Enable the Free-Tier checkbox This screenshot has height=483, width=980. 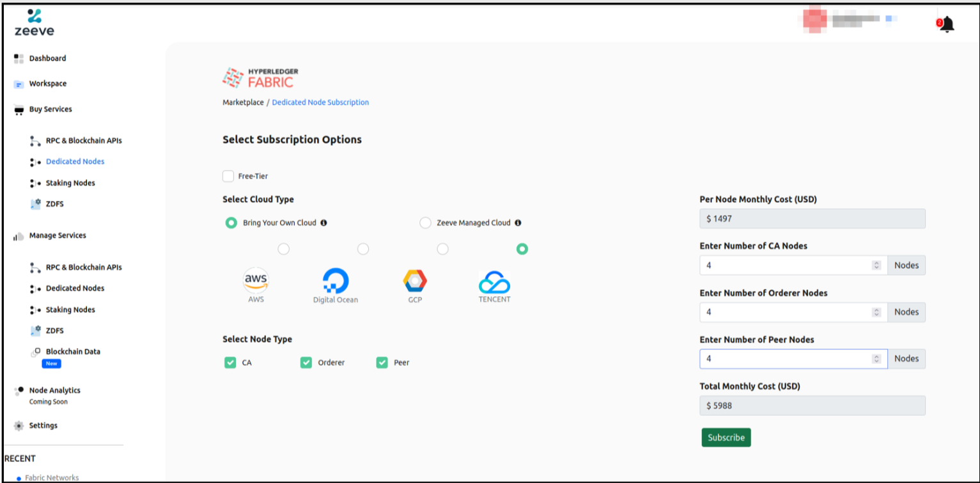coord(228,177)
